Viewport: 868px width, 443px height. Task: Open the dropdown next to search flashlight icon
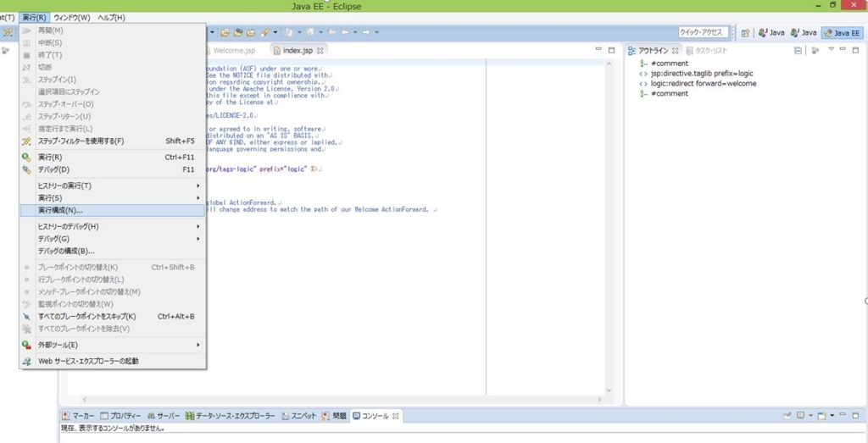coord(275,33)
